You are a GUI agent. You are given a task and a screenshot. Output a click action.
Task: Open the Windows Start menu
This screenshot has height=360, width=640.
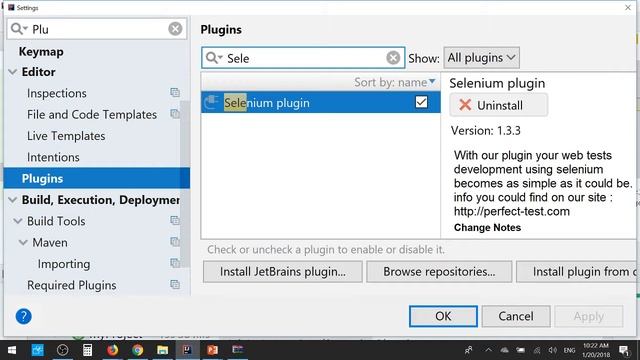[x=12, y=350]
